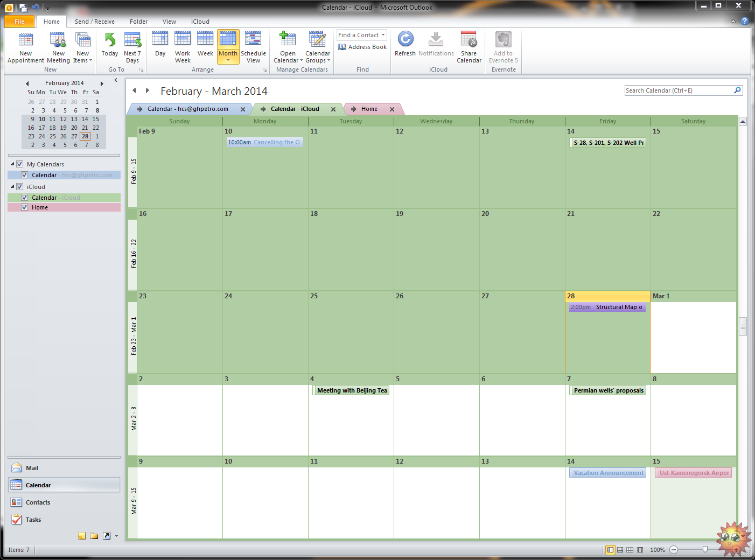Select the Meeting with Beijing Team event
This screenshot has width=755, height=560.
pos(351,390)
